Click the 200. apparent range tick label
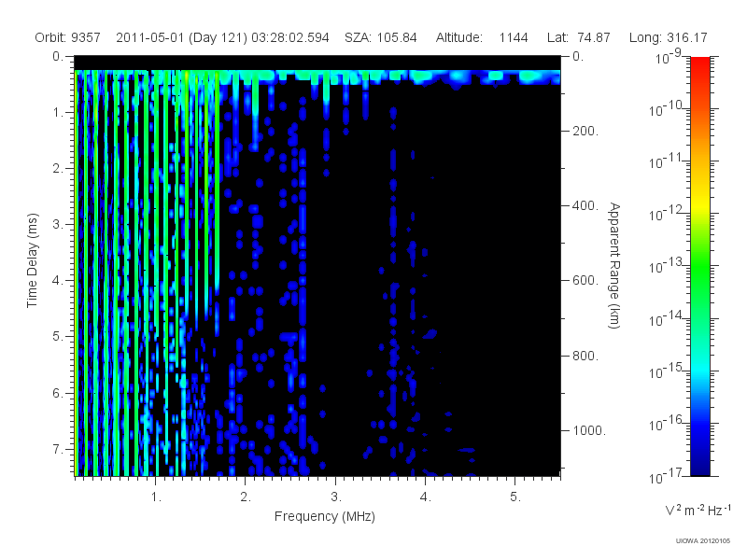747x560 pixels. coord(585,131)
